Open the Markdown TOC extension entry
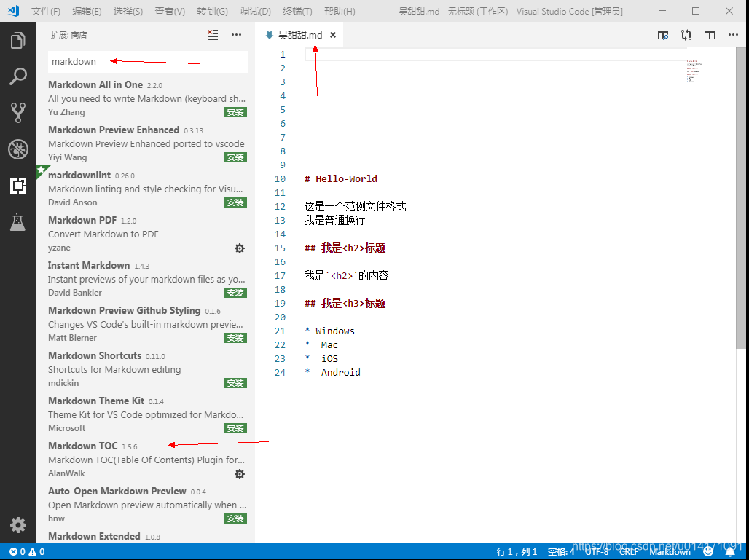 click(x=146, y=460)
